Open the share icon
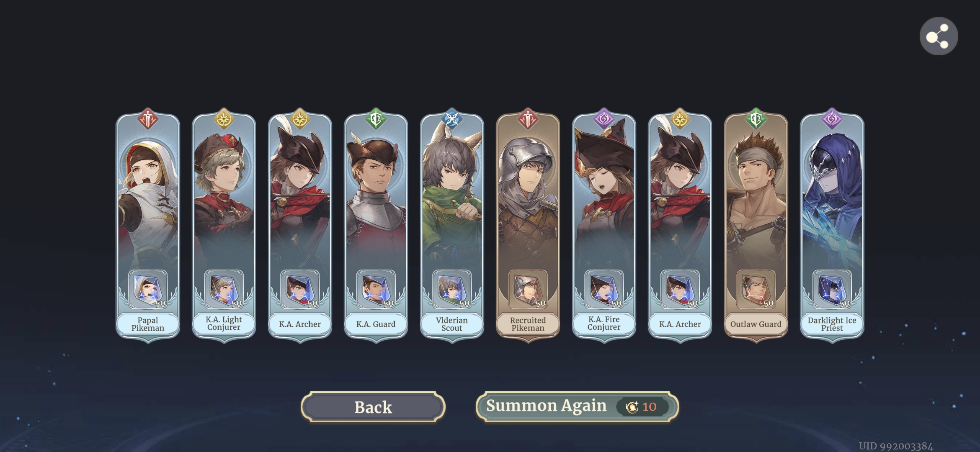This screenshot has width=980, height=452. [939, 36]
